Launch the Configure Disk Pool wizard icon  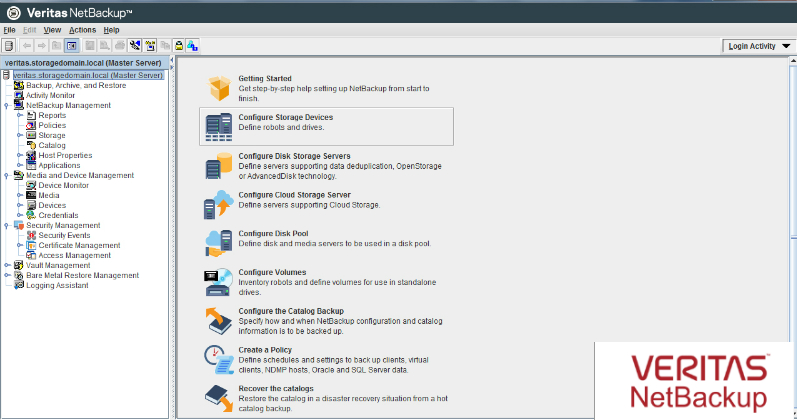(218, 243)
